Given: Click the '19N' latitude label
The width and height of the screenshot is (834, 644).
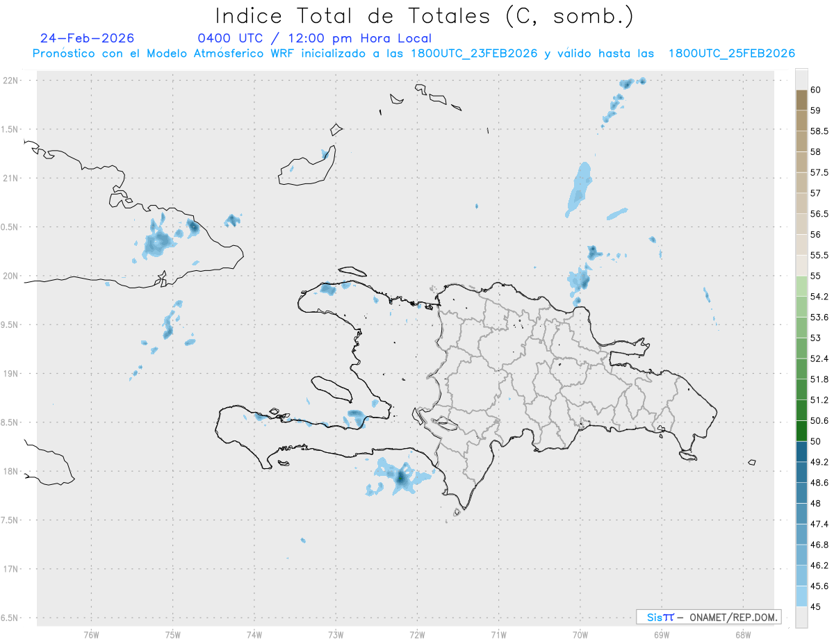Looking at the screenshot, I should point(11,374).
